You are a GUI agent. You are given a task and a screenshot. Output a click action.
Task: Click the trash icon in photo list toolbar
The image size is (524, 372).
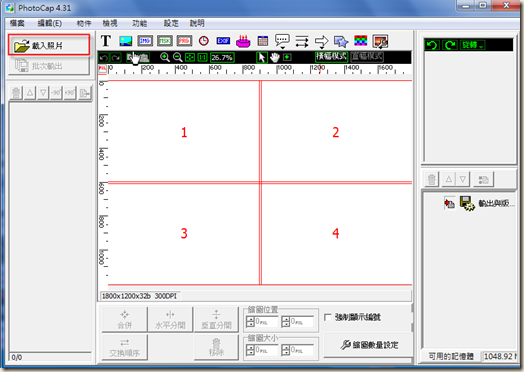(x=16, y=93)
